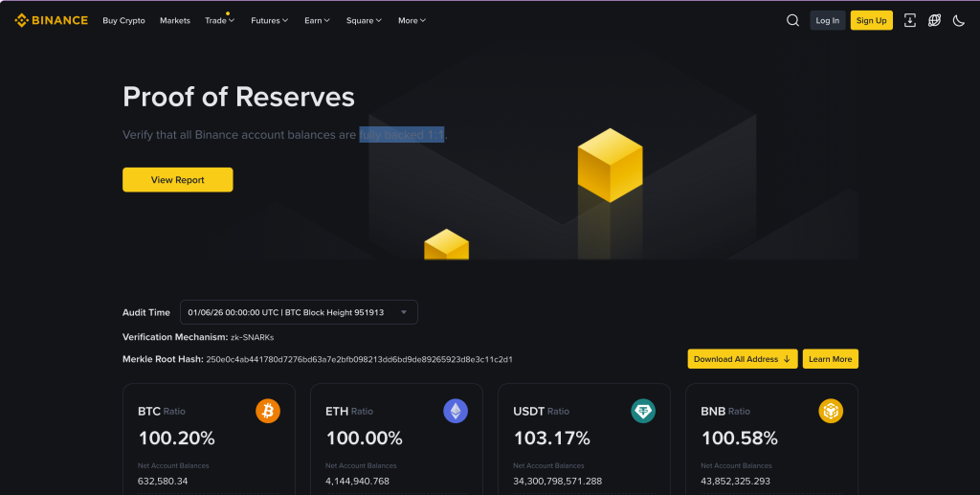Open the Buy Crypto menu item
The image size is (980, 495).
click(x=123, y=21)
